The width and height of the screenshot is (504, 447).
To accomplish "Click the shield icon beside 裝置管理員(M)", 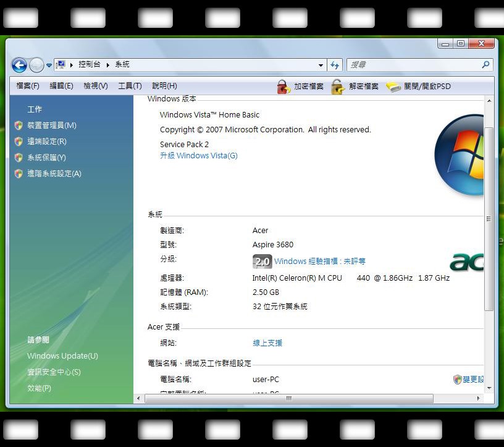I will pyautogui.click(x=19, y=126).
